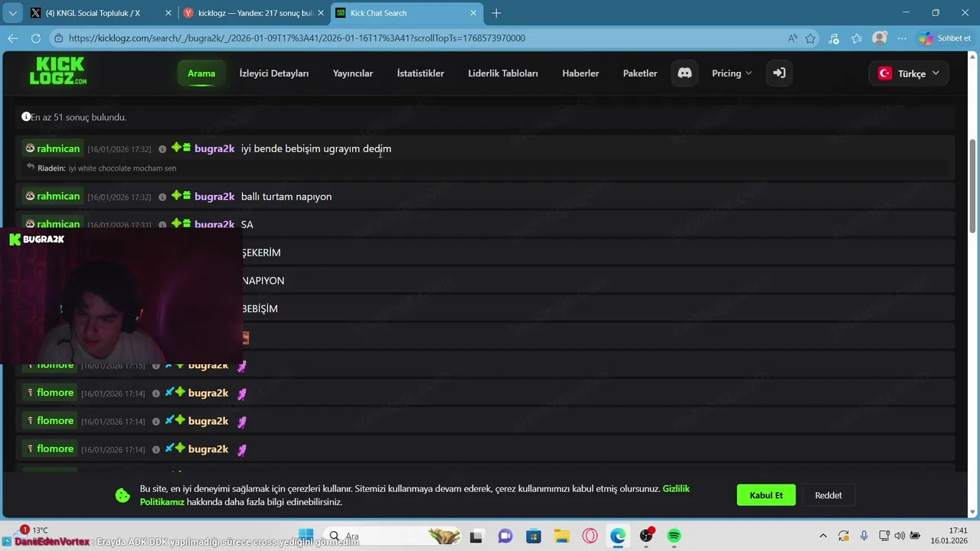This screenshot has height=551, width=980.
Task: Click info icon on 'ballı turtam napıyon' row
Action: click(x=162, y=197)
